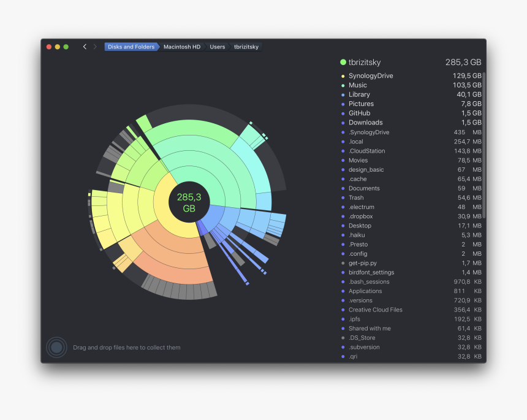Switch to Macintosh HD in the breadcrumb

pos(181,46)
